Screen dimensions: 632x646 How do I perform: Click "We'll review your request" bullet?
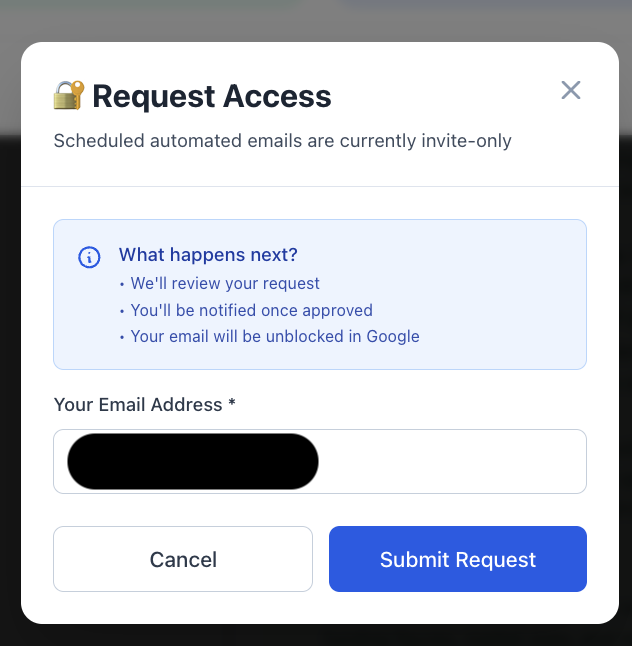(x=225, y=283)
